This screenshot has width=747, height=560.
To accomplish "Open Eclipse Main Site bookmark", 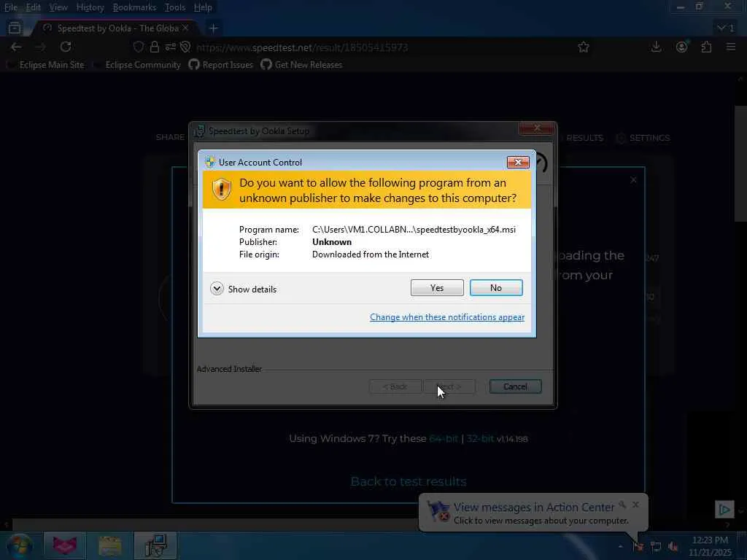I will (46, 65).
